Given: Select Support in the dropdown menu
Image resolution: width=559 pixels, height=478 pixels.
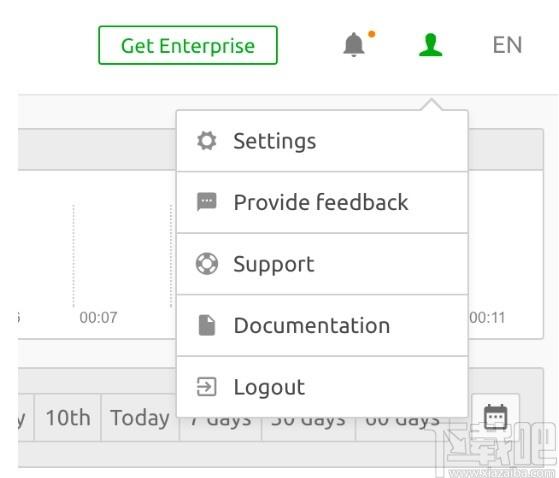Looking at the screenshot, I should click(x=322, y=264).
